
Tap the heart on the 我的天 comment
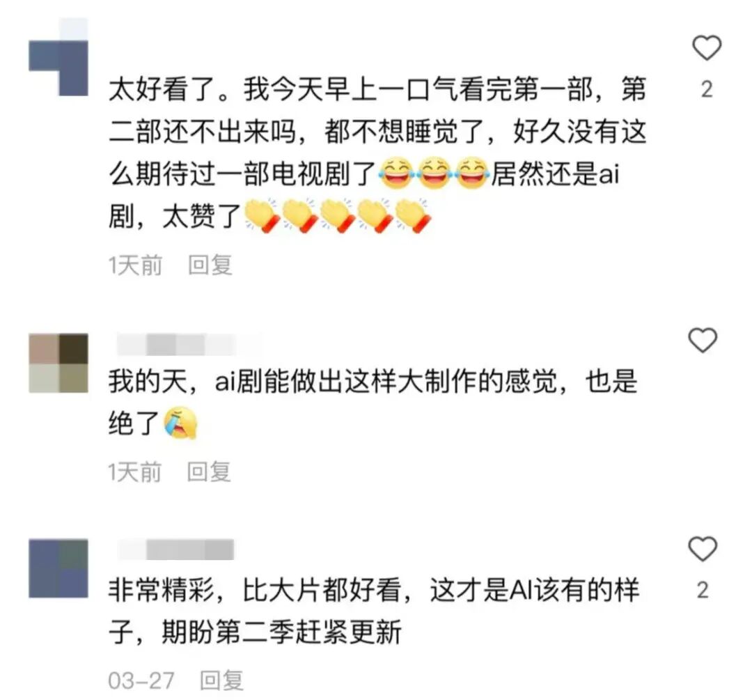[x=703, y=340]
